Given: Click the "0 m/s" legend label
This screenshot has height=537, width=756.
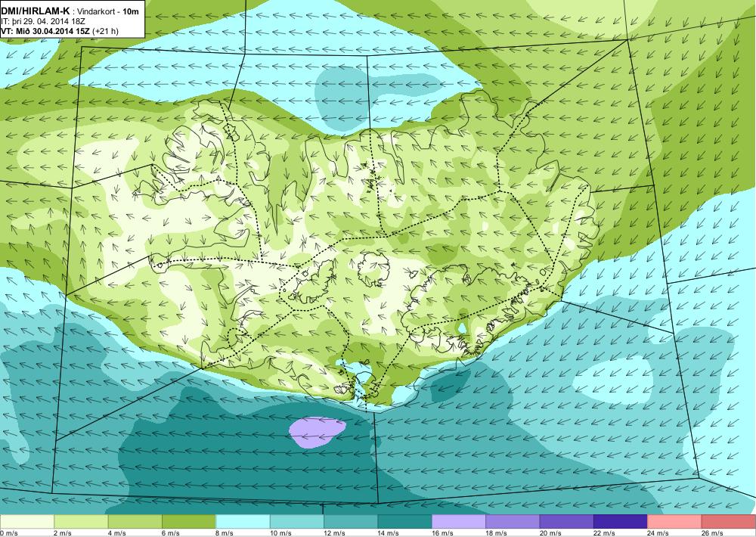Looking at the screenshot, I should pos(9,533).
